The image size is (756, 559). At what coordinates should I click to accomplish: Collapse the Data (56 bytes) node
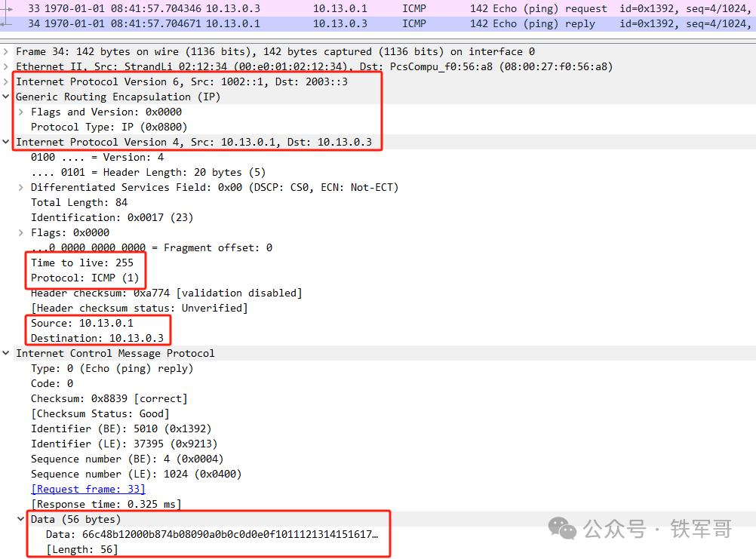(20, 519)
